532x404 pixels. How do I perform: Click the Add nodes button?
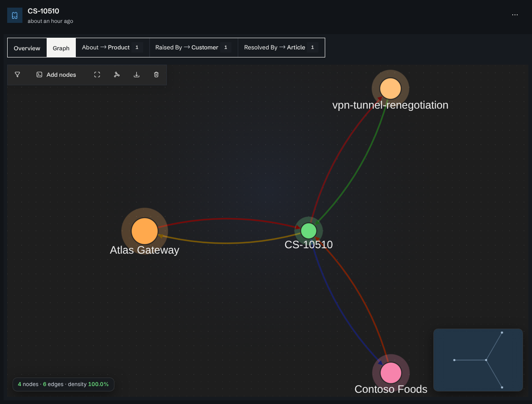coord(57,75)
